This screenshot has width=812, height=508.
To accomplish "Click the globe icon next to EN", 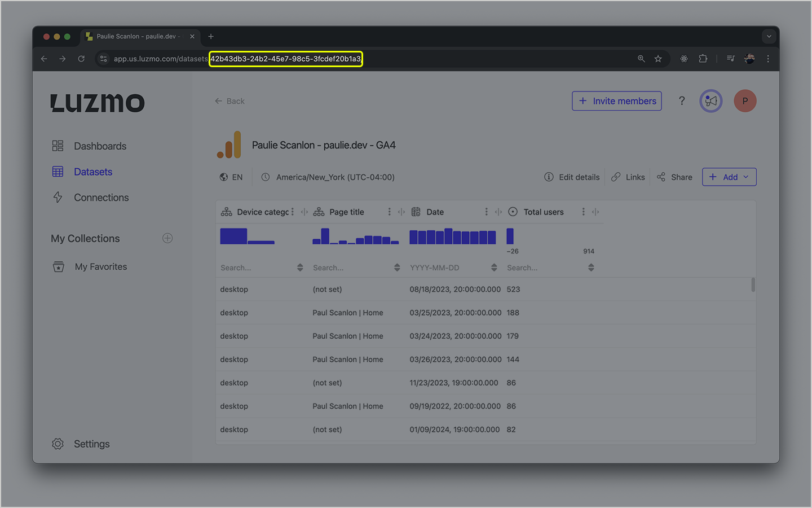I will coord(223,177).
